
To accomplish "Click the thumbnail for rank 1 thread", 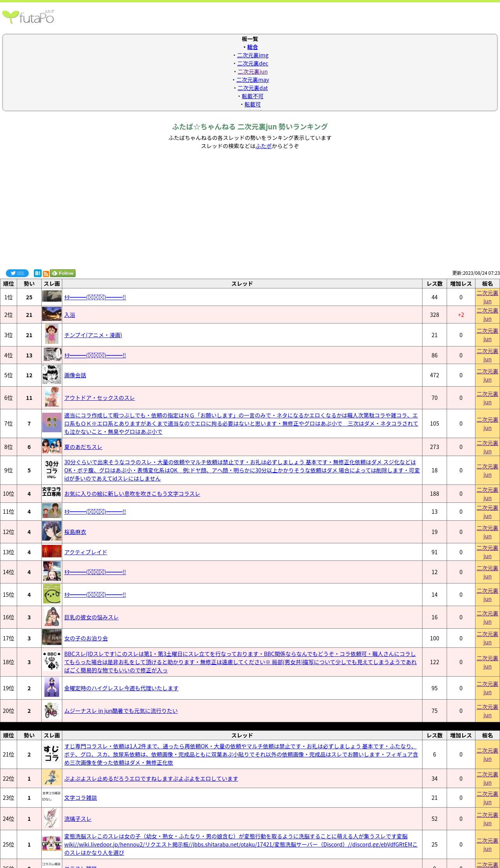I will click(52, 296).
